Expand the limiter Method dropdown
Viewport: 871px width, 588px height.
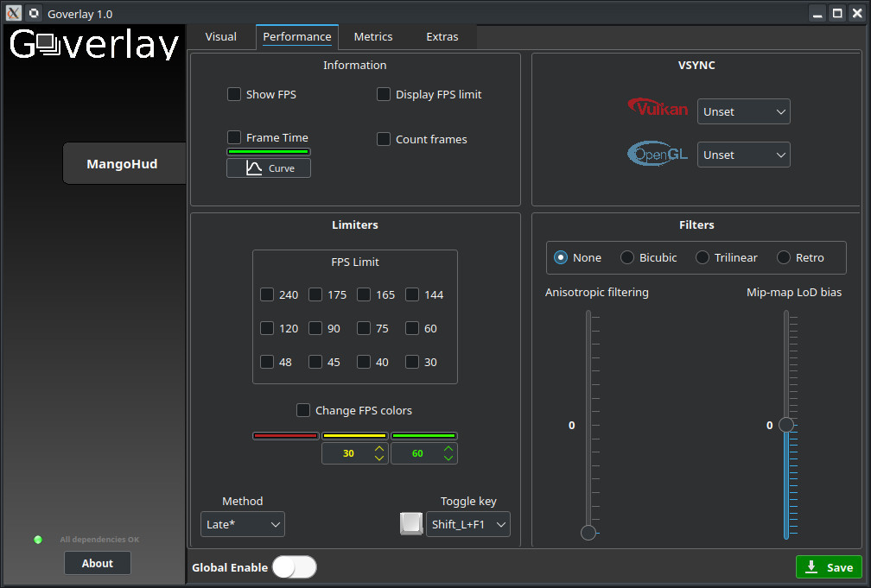point(242,524)
